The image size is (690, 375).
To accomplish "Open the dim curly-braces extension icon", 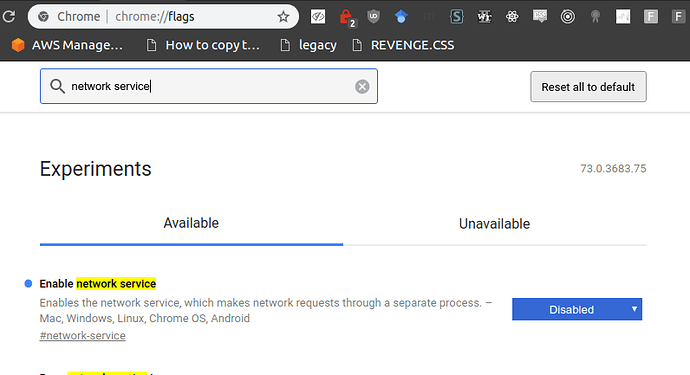I will tap(429, 17).
